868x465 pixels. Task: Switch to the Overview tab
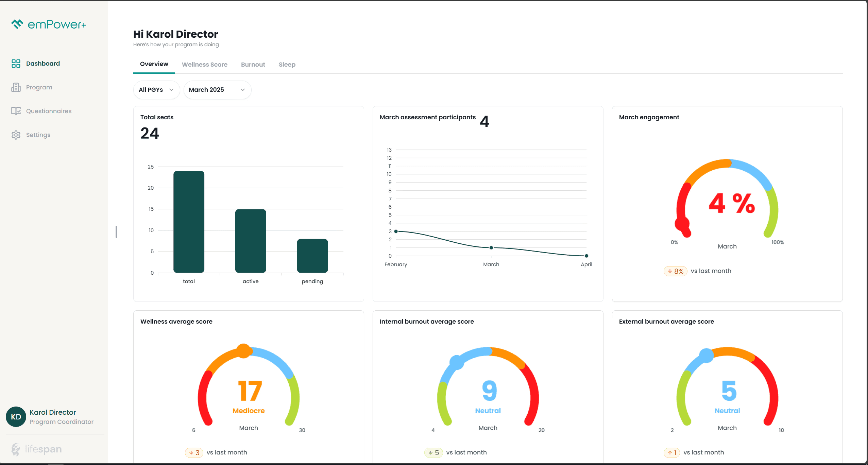tap(154, 64)
